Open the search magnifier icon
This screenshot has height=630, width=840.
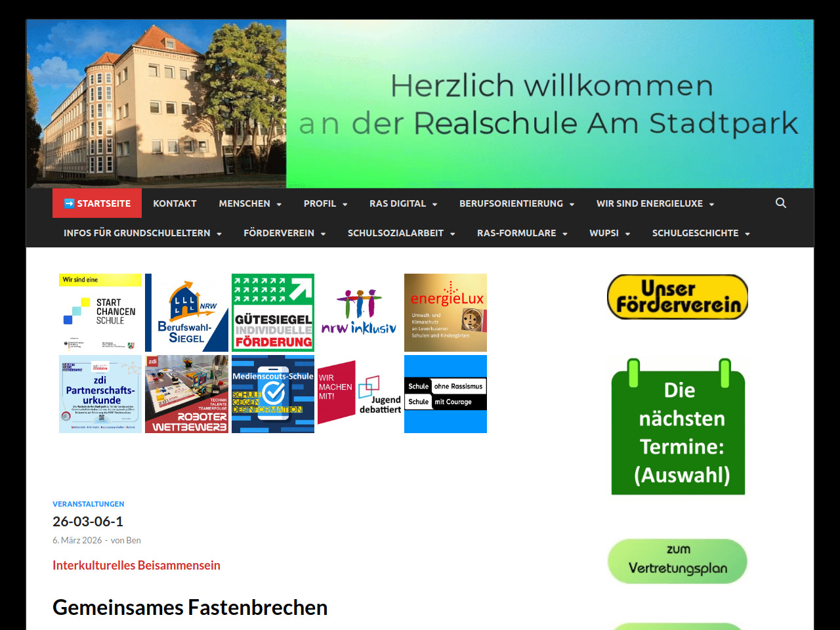(x=780, y=203)
